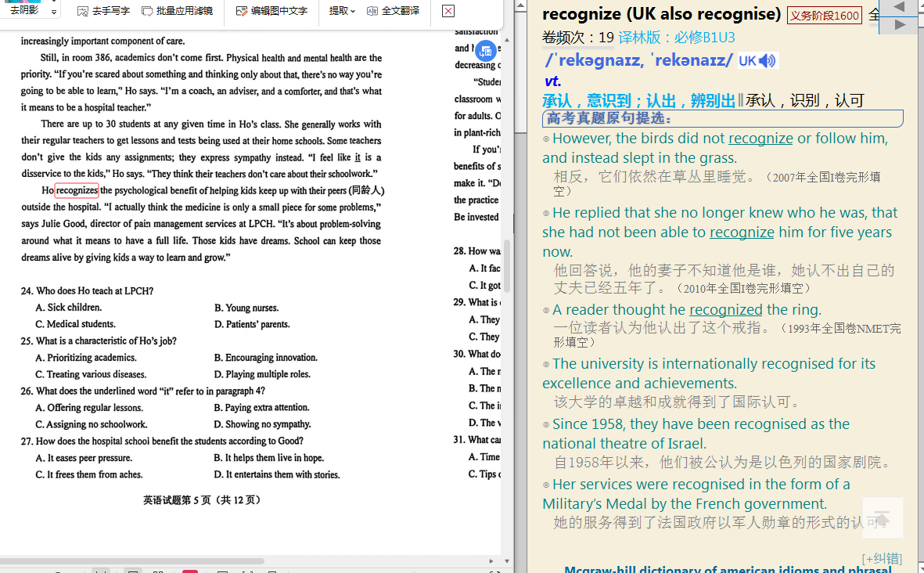This screenshot has width=924, height=573.
Task: Open batch apply filter (批量应用滤镜)
Action: point(178,11)
